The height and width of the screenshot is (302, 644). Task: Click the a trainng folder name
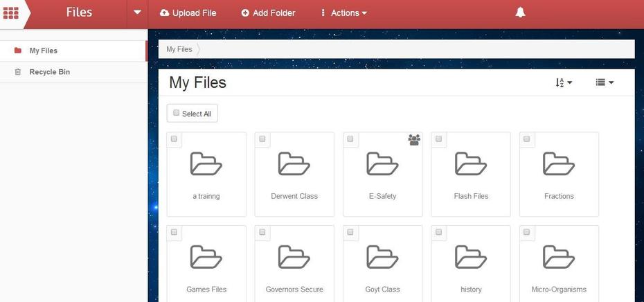coord(206,197)
